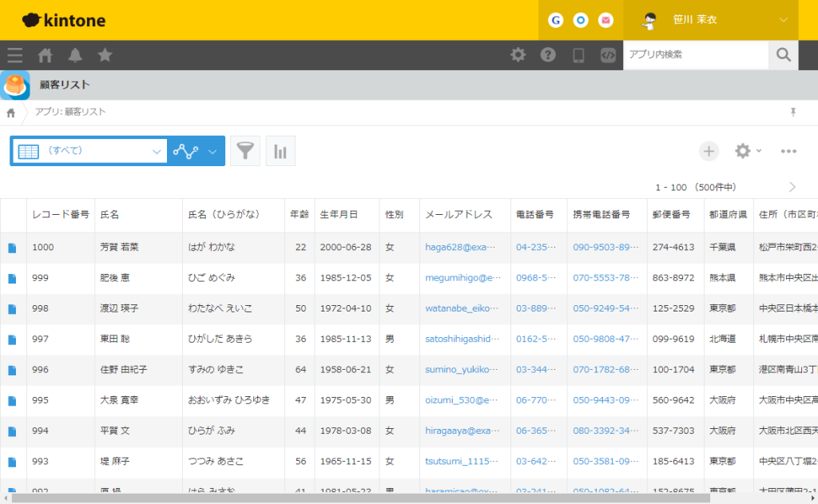Open the filter funnel icon
Screen dimensions: 818x504
pos(245,151)
